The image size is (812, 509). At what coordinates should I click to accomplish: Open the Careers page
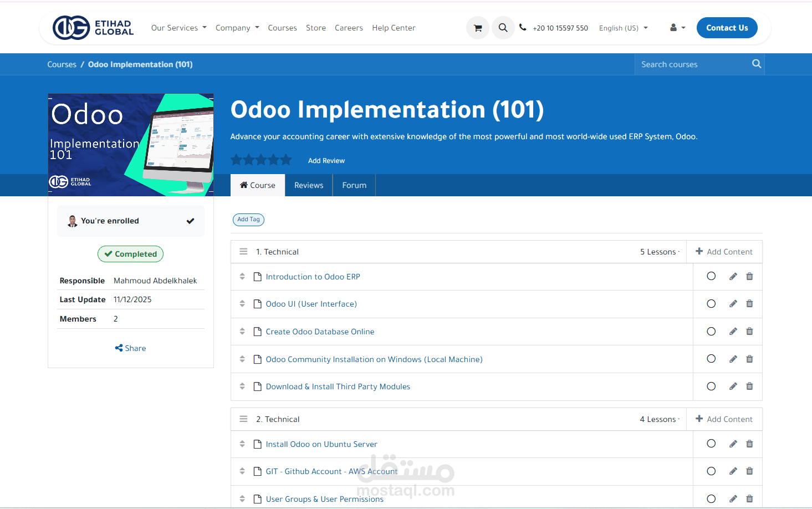pos(349,28)
